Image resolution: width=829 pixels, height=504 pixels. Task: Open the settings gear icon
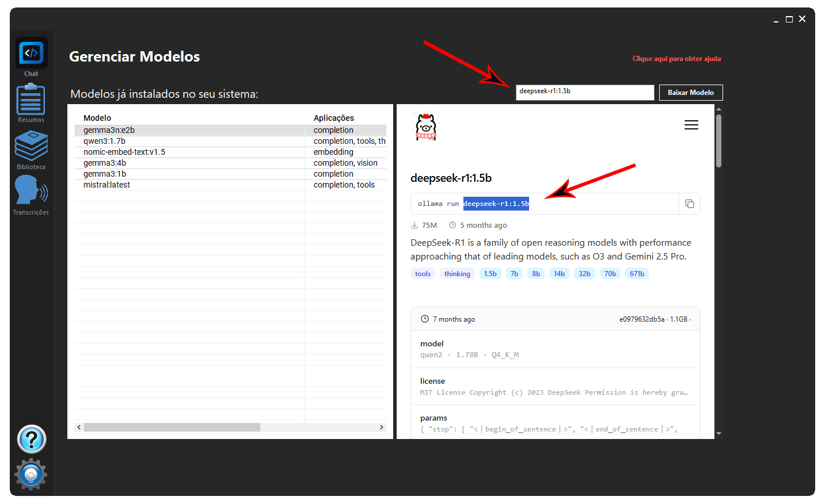(x=31, y=475)
